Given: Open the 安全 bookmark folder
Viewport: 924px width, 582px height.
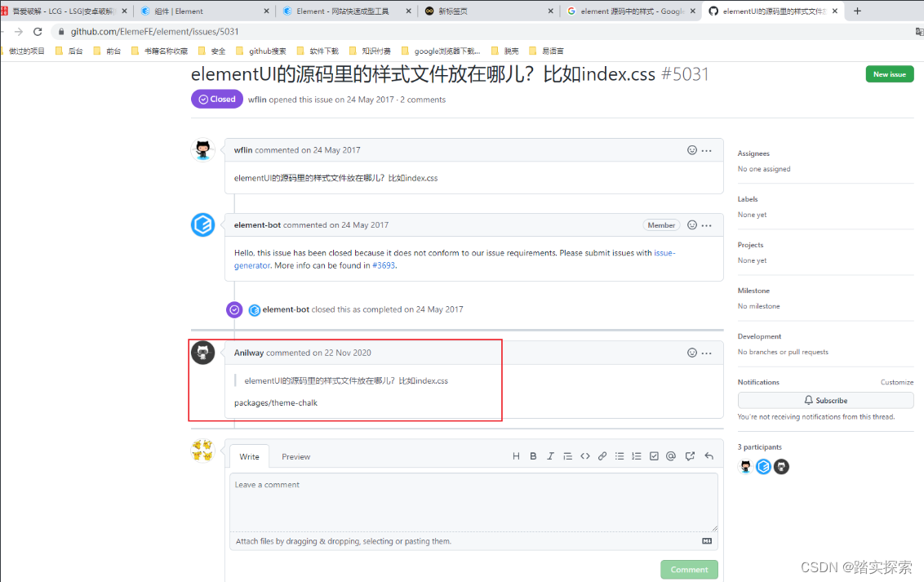Looking at the screenshot, I should coord(211,51).
